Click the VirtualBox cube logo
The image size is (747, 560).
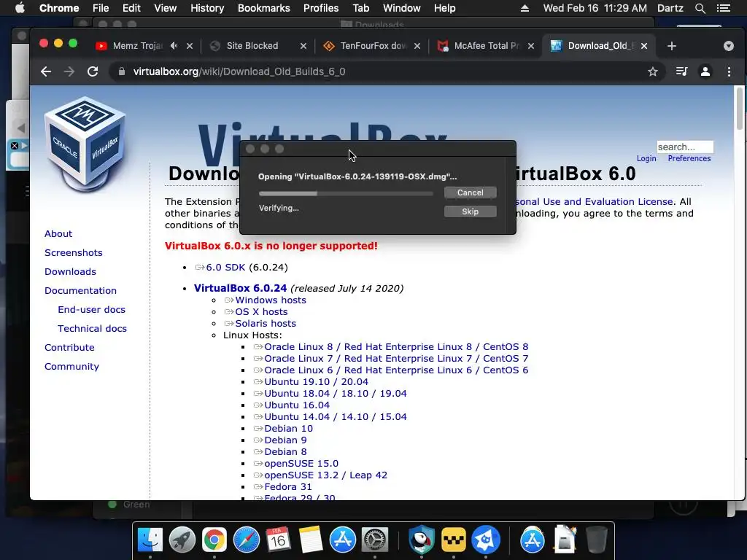85,144
